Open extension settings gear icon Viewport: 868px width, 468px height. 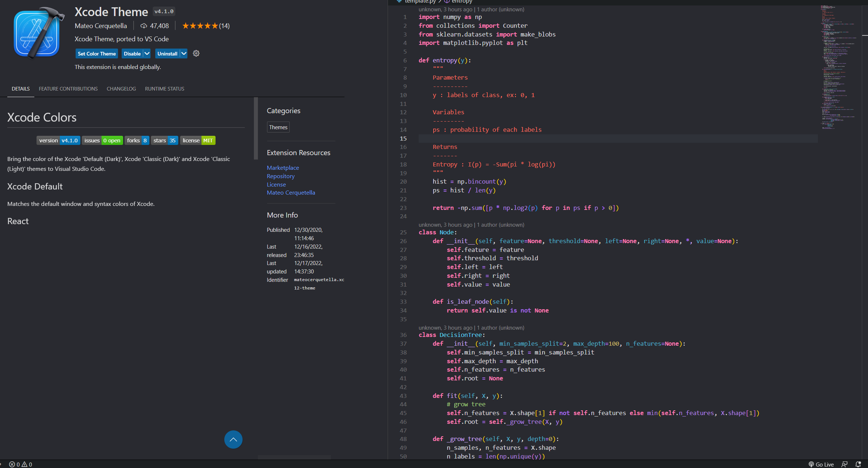click(x=196, y=54)
